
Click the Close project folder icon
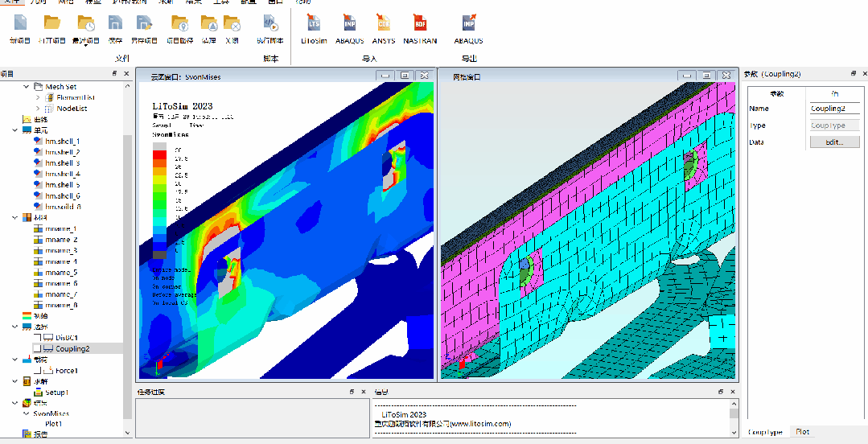(232, 23)
